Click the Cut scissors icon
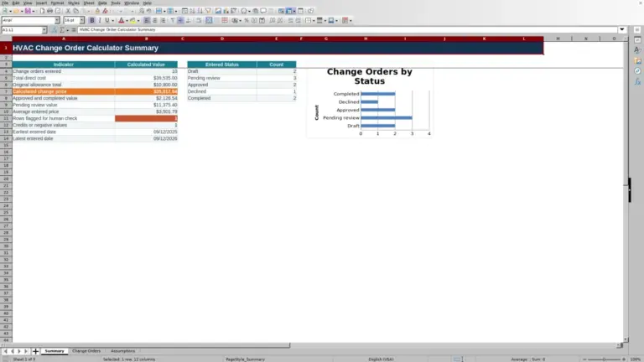This screenshot has width=644, height=362. tap(68, 11)
